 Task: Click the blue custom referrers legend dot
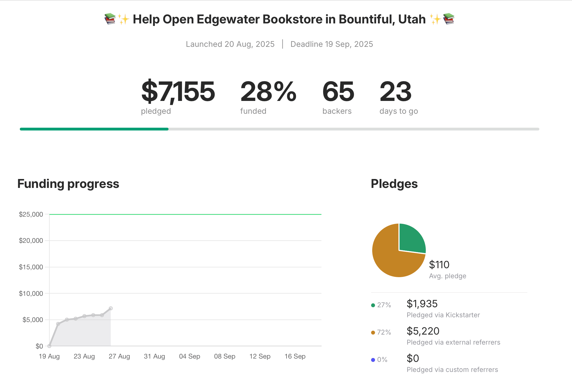[373, 360]
